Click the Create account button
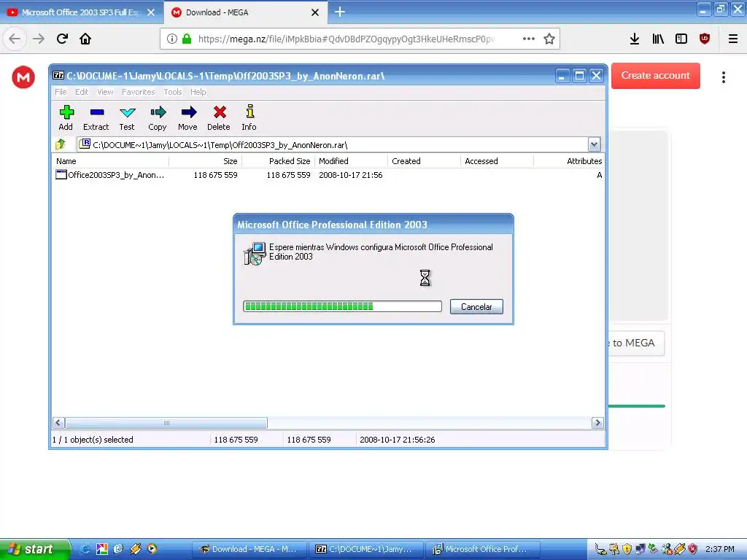Viewport: 747px width, 560px height. coord(656,76)
